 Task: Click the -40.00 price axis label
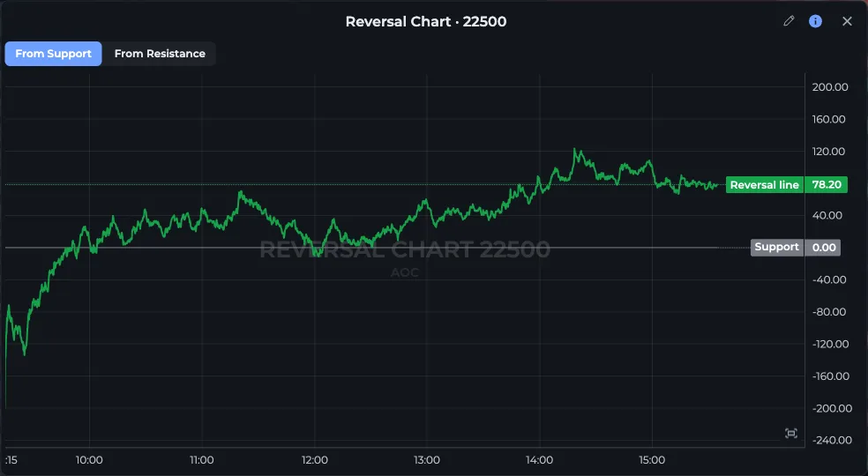829,279
